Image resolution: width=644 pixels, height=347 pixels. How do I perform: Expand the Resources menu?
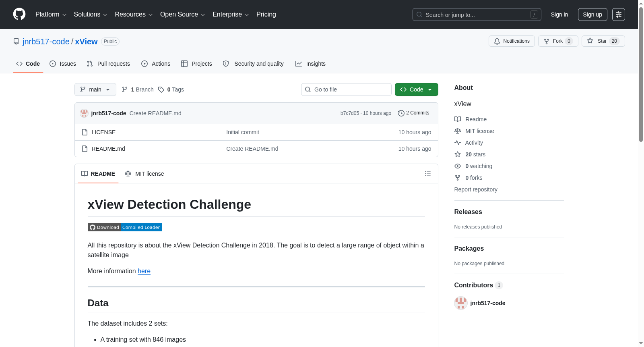point(134,15)
